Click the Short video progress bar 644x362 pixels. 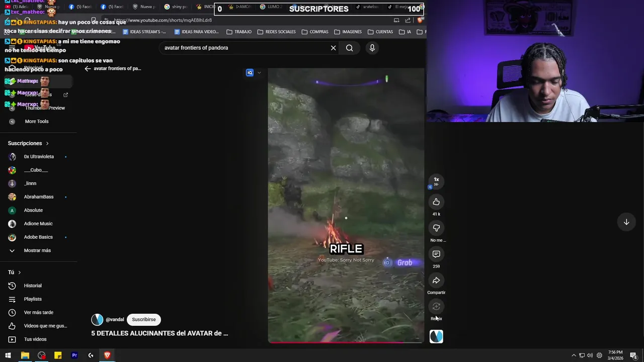(345, 342)
